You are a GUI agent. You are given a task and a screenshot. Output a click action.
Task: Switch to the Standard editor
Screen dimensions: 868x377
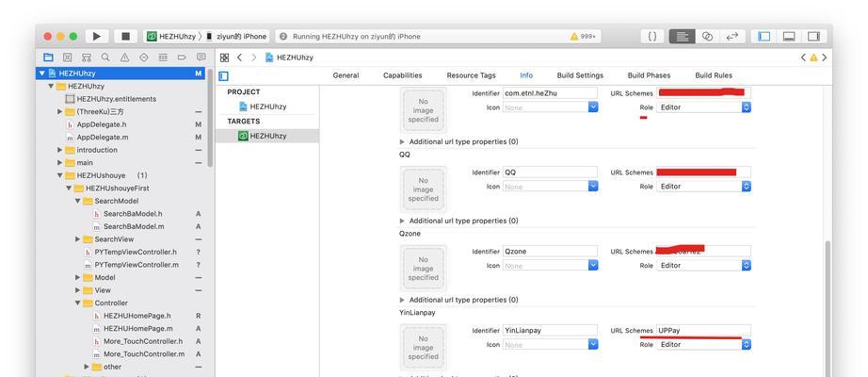pyautogui.click(x=682, y=36)
